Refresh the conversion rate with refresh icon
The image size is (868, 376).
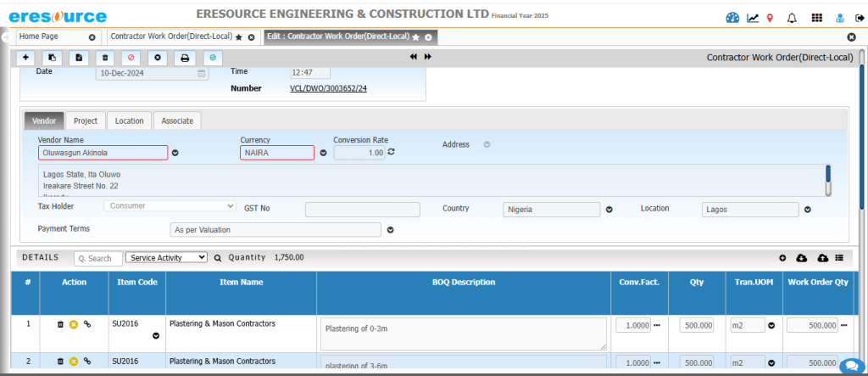pyautogui.click(x=391, y=151)
